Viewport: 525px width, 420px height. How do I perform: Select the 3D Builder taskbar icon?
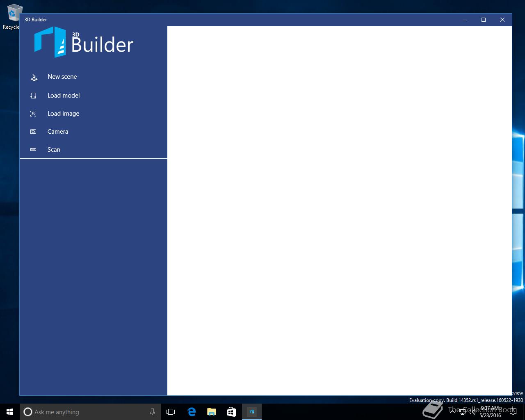click(252, 412)
